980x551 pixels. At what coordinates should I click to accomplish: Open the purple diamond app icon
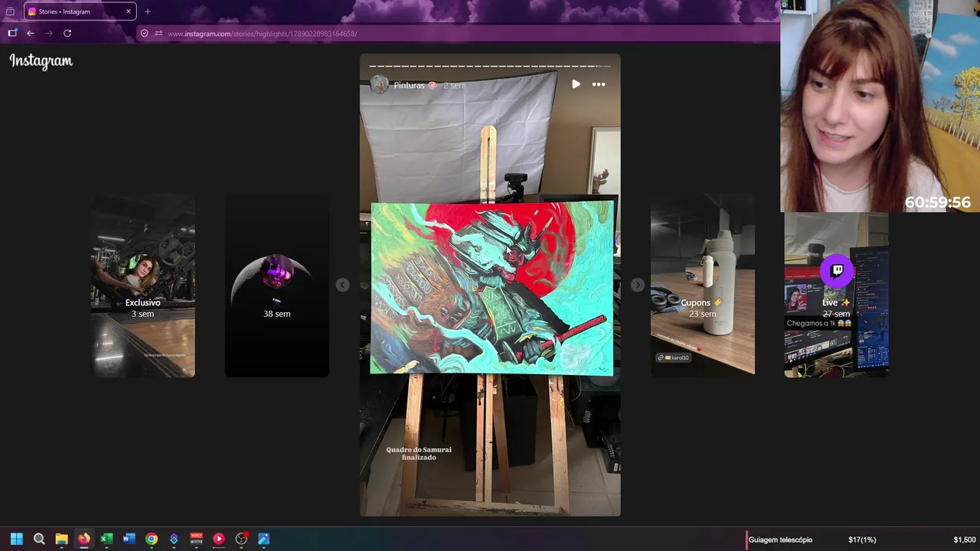tap(174, 539)
